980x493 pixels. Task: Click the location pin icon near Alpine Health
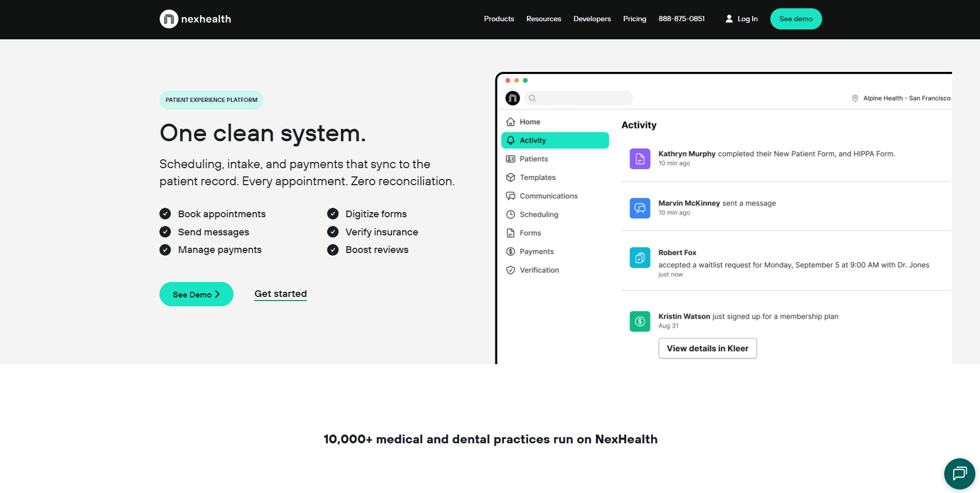pos(855,98)
